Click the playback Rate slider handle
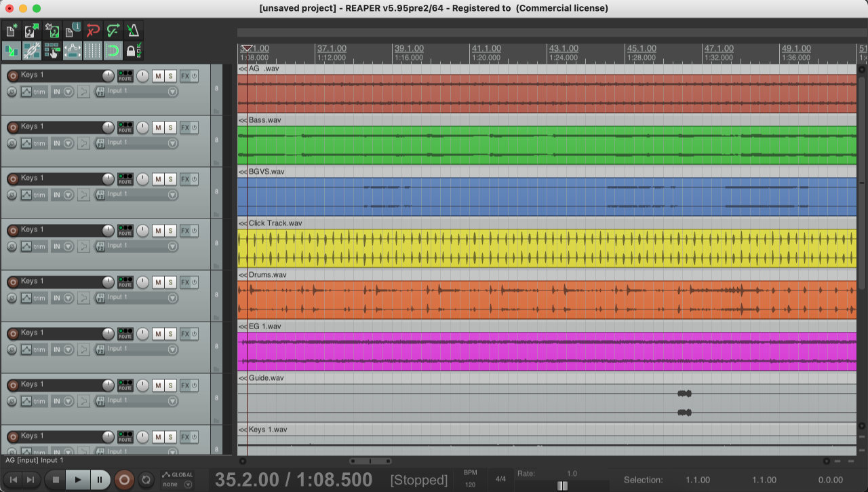This screenshot has width=868, height=492. [x=562, y=485]
